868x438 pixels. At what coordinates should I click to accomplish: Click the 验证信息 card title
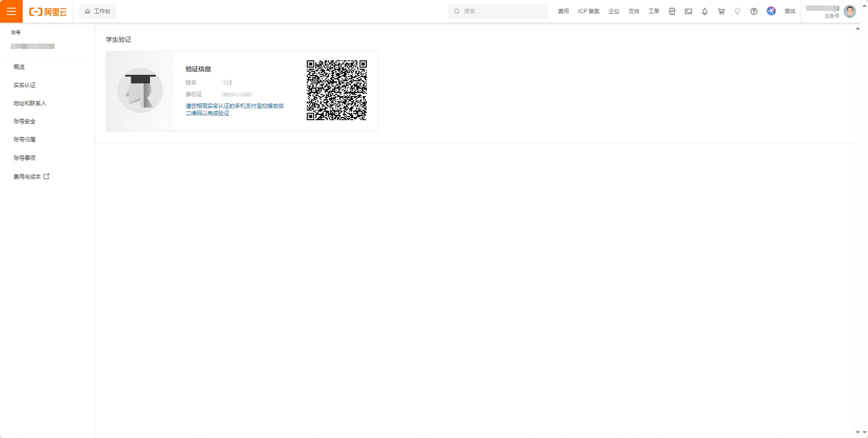pos(198,69)
